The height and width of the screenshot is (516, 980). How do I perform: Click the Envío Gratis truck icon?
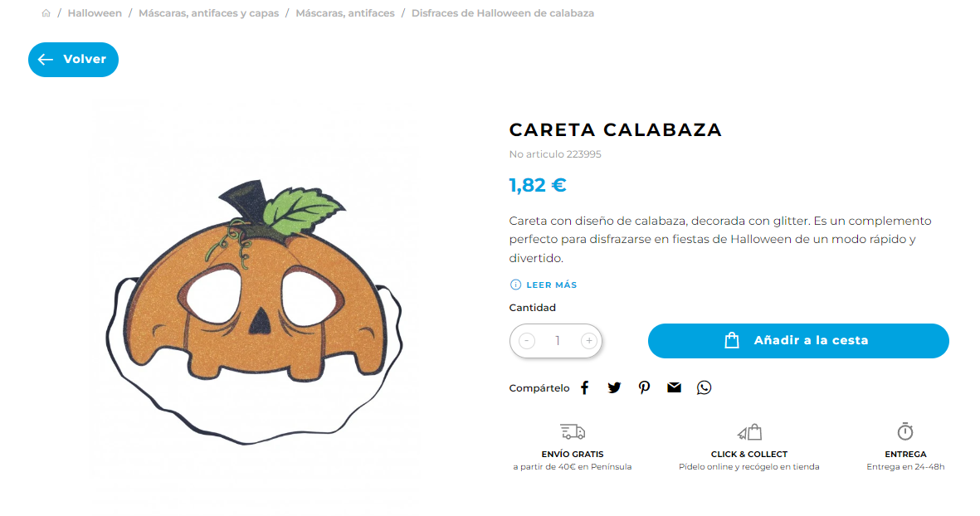573,431
